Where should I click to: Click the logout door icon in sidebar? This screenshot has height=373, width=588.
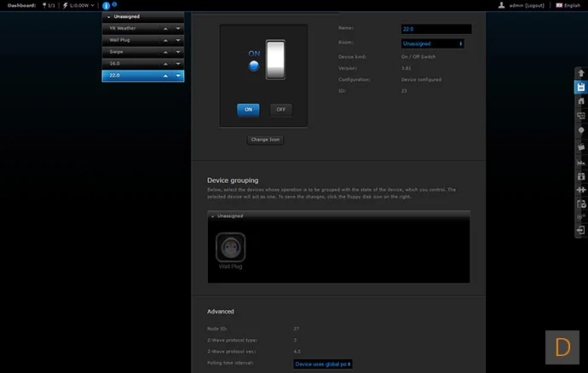point(581,230)
